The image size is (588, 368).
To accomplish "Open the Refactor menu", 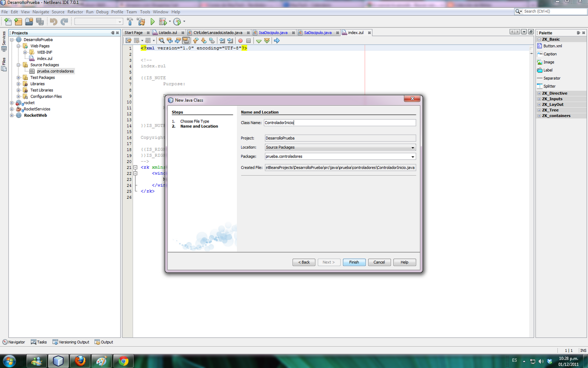I will pos(75,12).
